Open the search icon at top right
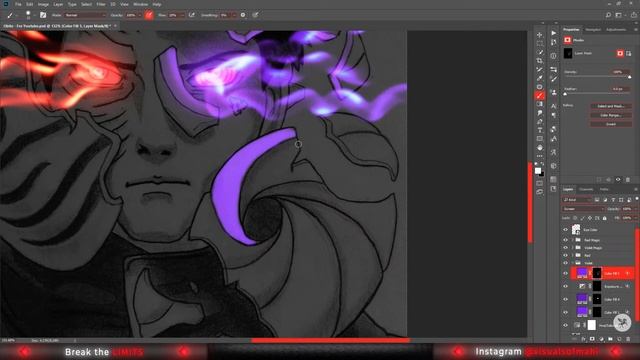The image size is (640, 360). (608, 15)
